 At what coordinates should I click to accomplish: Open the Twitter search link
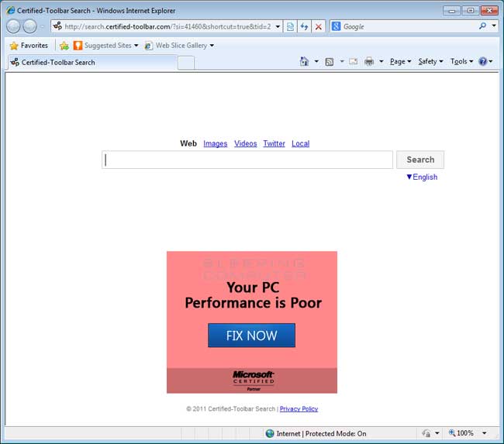point(274,143)
